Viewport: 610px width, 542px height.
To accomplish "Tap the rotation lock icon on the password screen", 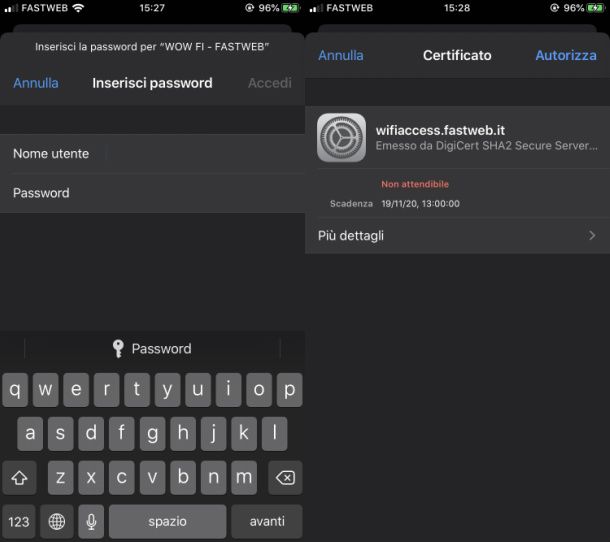I will (x=249, y=8).
